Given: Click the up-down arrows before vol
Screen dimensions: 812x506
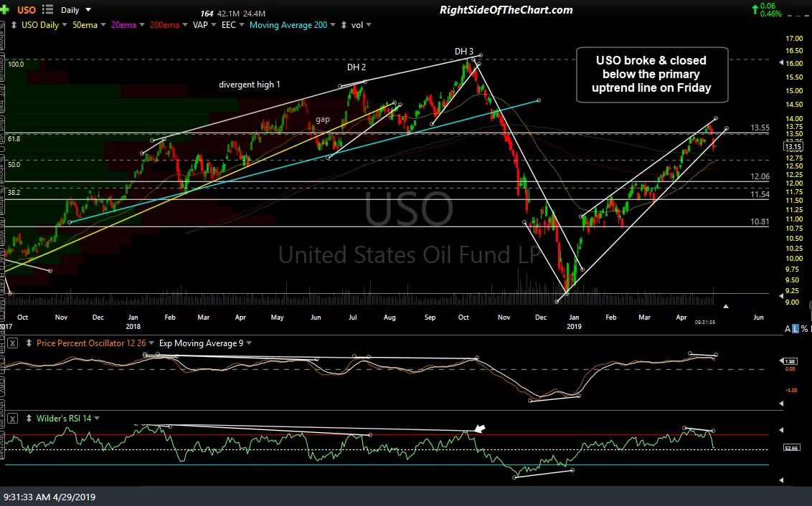Looking at the screenshot, I should pyautogui.click(x=344, y=25).
